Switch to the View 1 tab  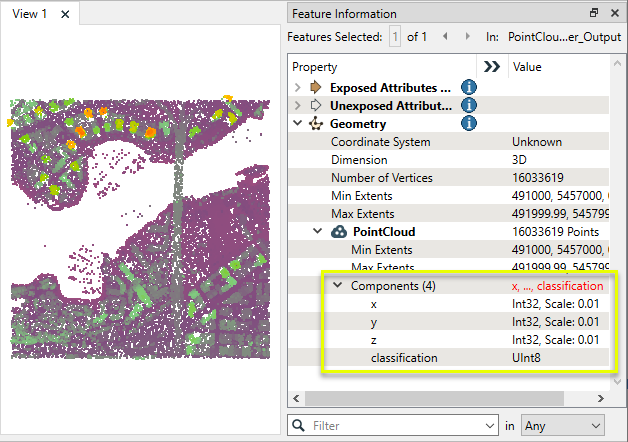pyautogui.click(x=30, y=15)
